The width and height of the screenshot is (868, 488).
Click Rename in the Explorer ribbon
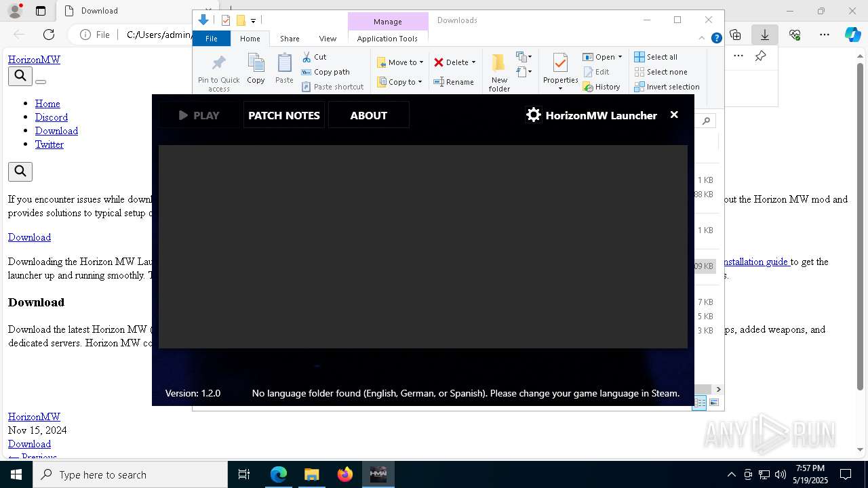click(454, 82)
